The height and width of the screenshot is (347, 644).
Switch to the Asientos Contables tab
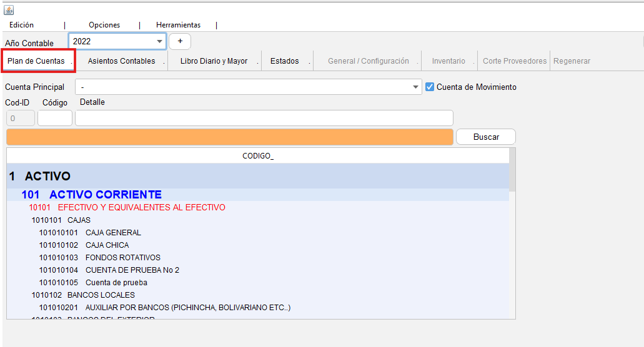click(121, 61)
